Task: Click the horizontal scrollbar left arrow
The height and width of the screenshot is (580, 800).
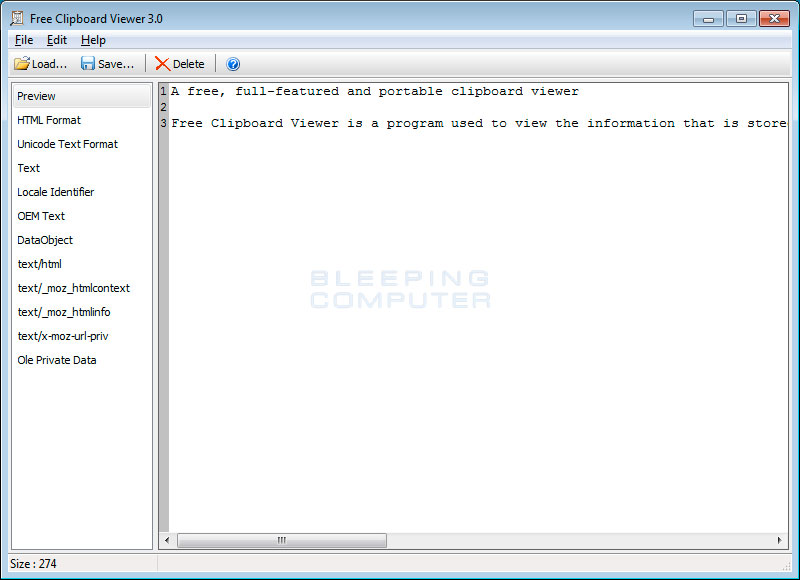Action: point(167,540)
